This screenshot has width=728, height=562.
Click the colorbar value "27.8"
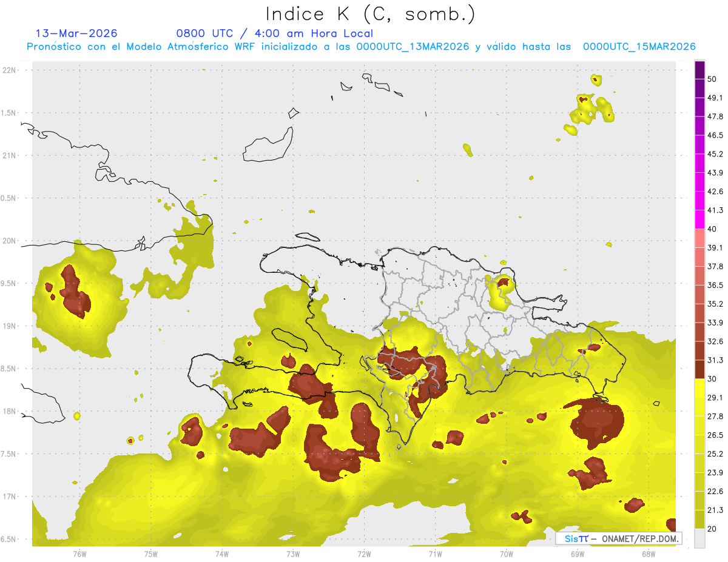pos(715,416)
